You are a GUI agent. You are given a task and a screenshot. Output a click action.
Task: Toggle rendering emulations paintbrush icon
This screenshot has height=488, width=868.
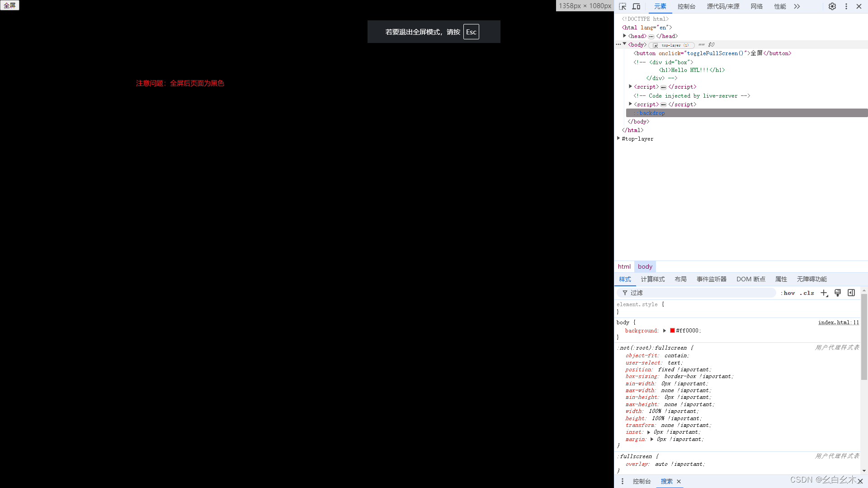tap(838, 293)
